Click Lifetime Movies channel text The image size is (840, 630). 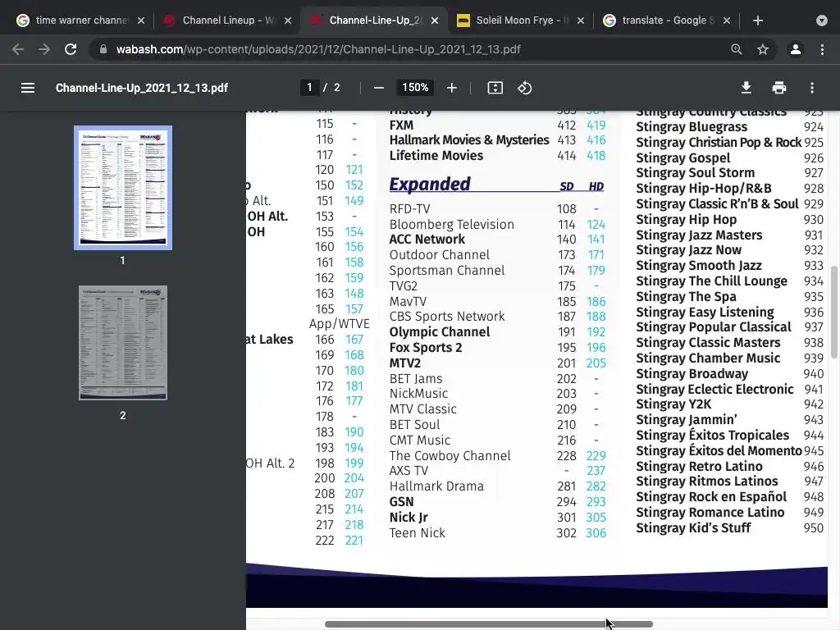pyautogui.click(x=436, y=155)
